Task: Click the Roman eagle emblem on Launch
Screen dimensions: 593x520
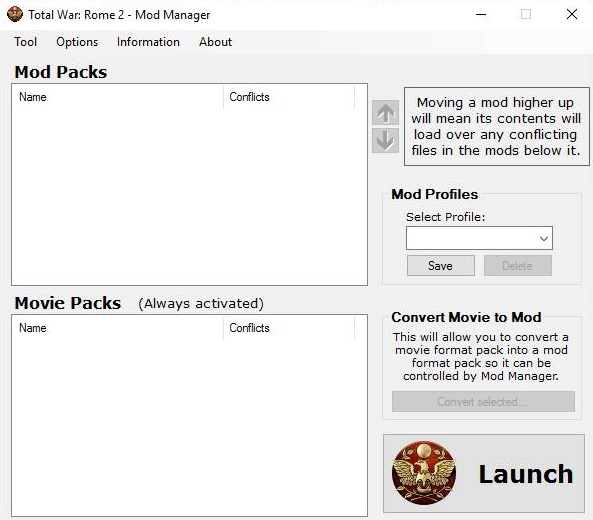Action: (x=424, y=473)
